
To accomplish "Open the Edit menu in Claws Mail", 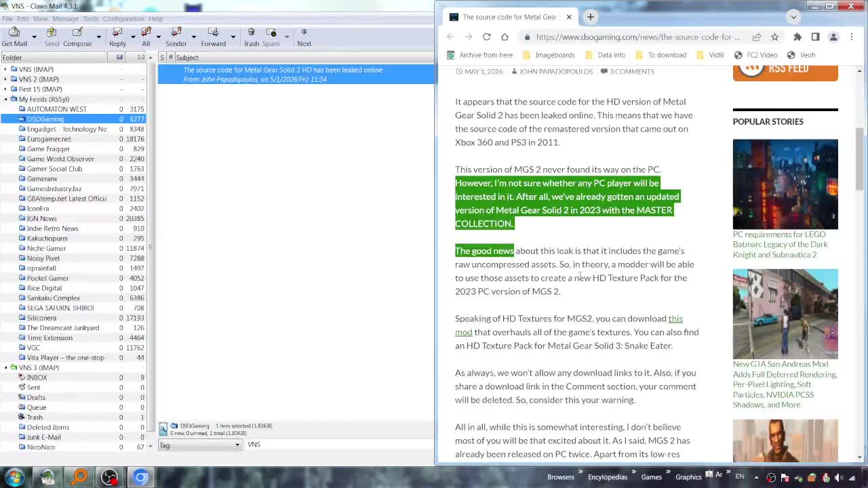I will click(x=22, y=19).
